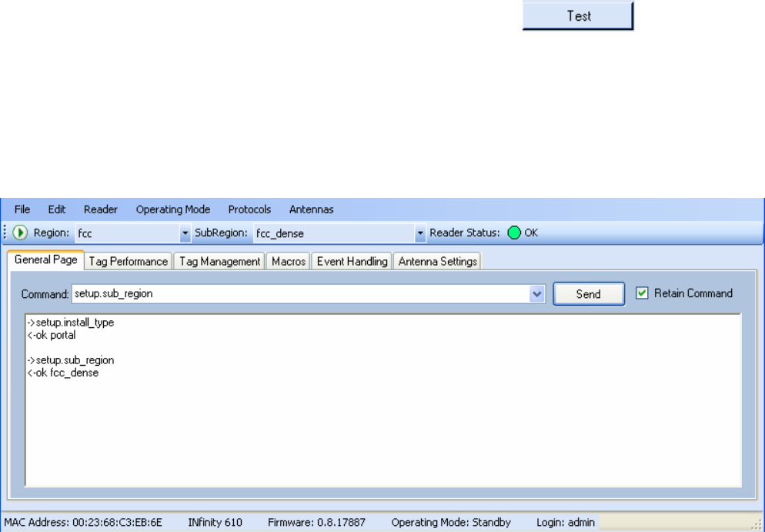Open the Event Handling tab

click(x=352, y=261)
